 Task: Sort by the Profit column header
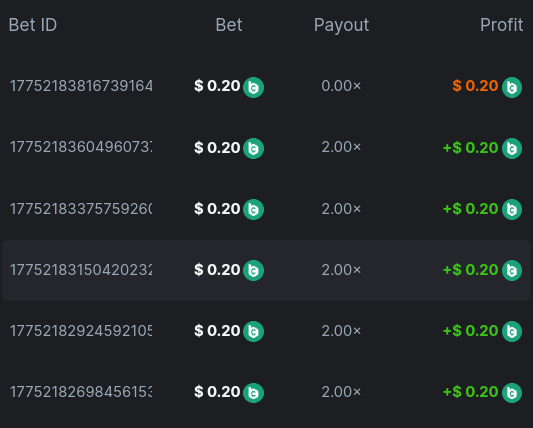pyautogui.click(x=501, y=25)
